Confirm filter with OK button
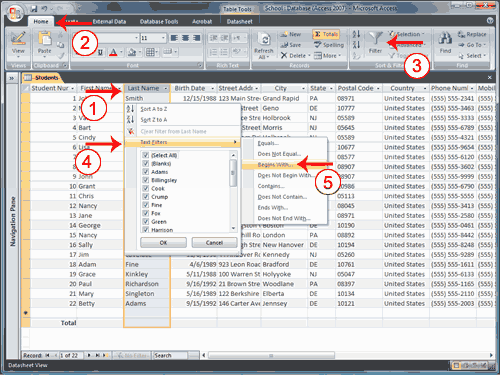The image size is (500, 375). click(163, 243)
